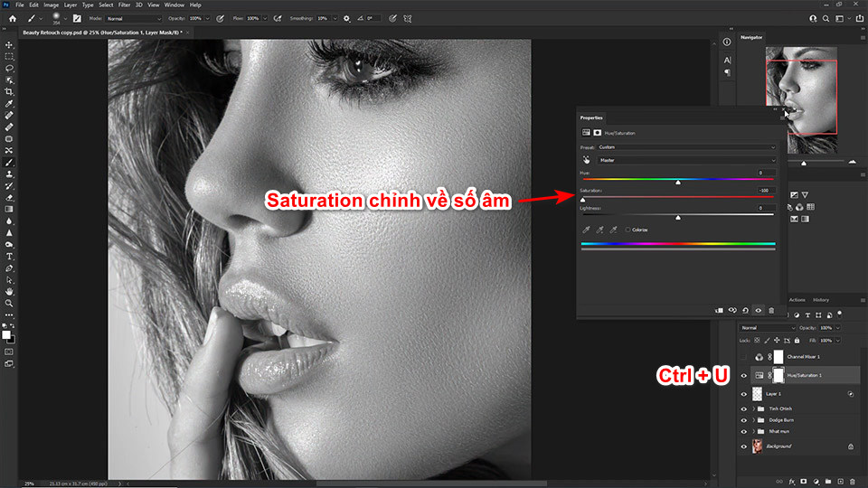Open search icon at top right

click(x=826, y=18)
